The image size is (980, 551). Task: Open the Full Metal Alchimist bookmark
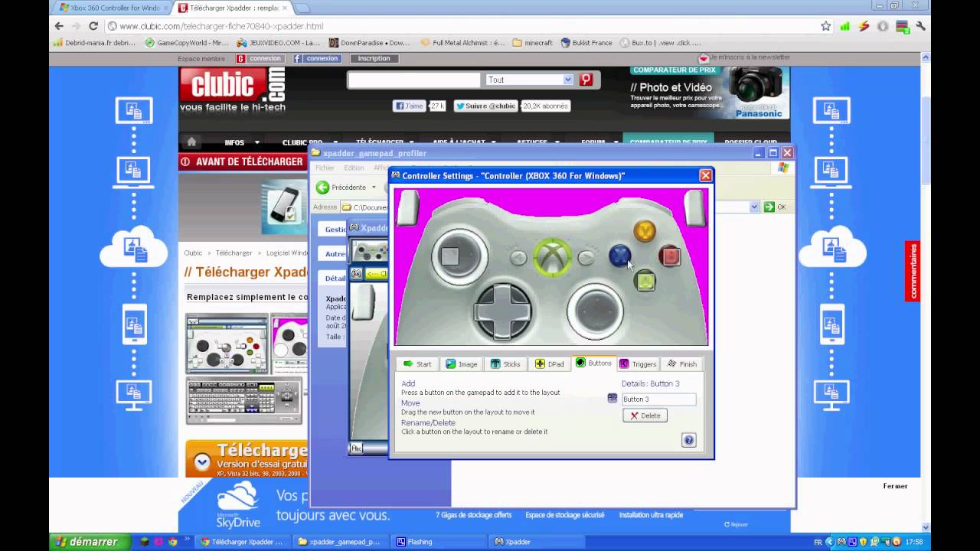[462, 43]
